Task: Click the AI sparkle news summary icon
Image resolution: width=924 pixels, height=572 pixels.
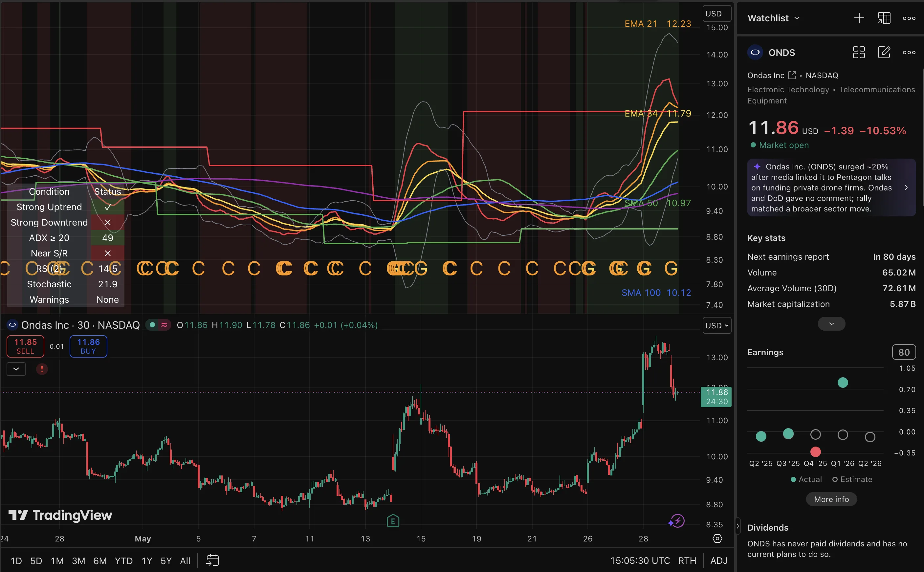Action: (x=757, y=166)
